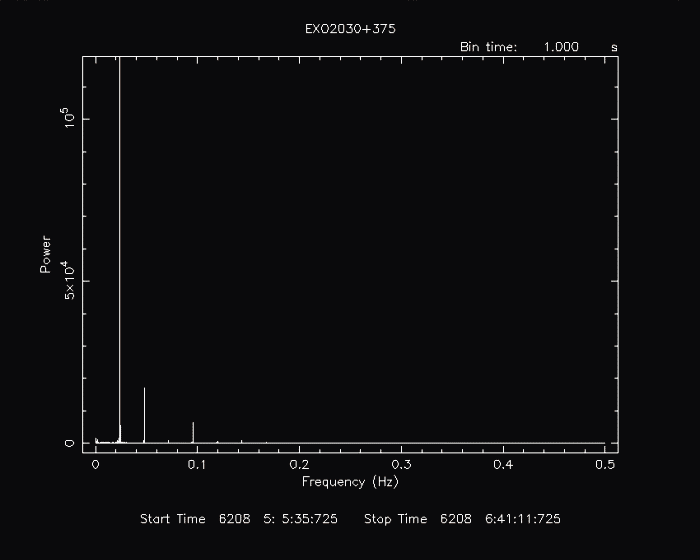Select the second harmonic peak near 0.05 Hz
700x560 pixels.
coord(145,415)
